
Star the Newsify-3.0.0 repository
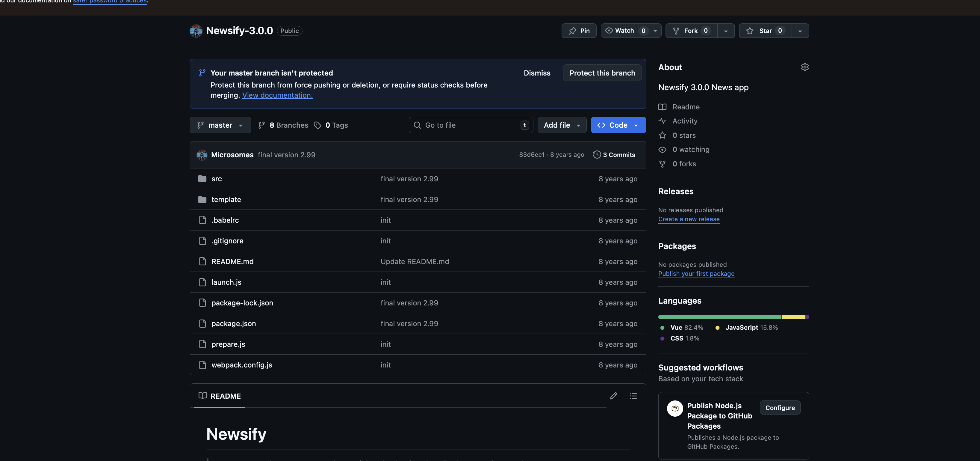[x=765, y=31]
